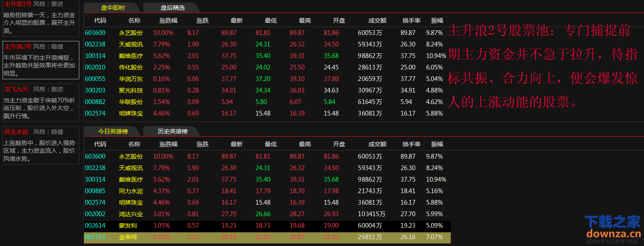Select the 今日英雄榜 tab
This screenshot has height=246, width=644.
[113, 131]
